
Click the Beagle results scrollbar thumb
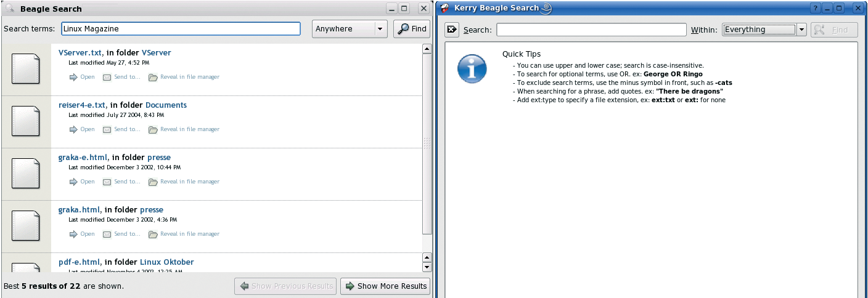[427, 144]
